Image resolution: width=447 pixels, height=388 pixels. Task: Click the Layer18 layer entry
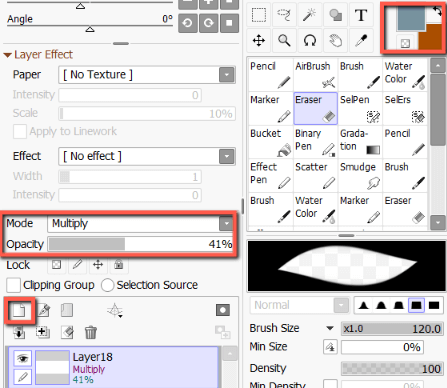click(x=113, y=367)
